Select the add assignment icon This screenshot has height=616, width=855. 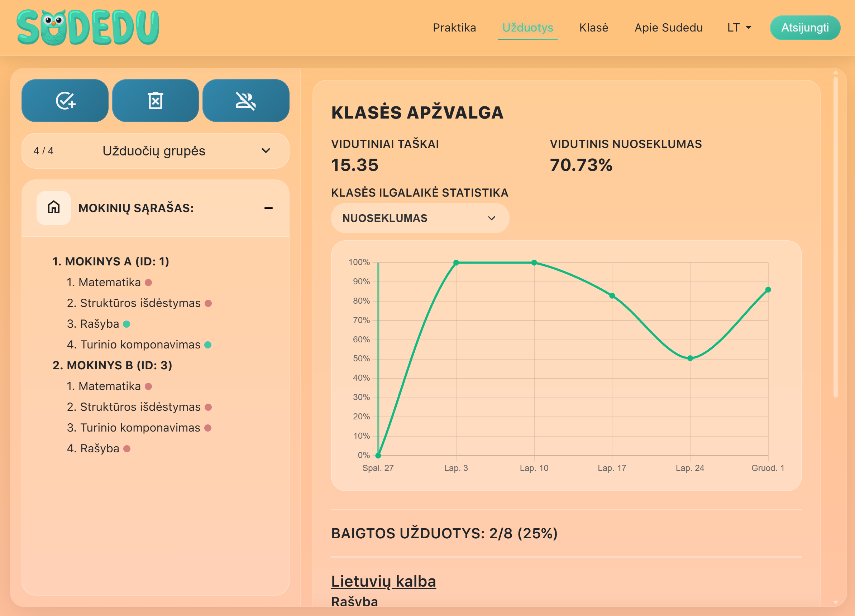tap(65, 101)
